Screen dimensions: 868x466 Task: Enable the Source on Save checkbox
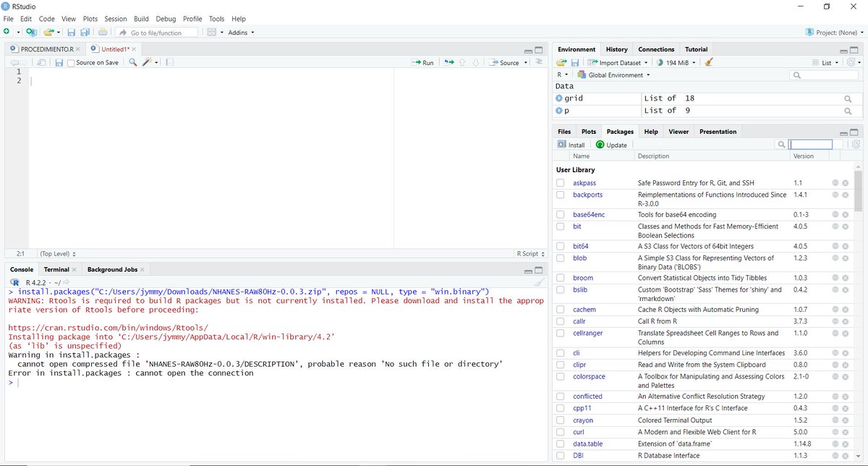click(71, 63)
